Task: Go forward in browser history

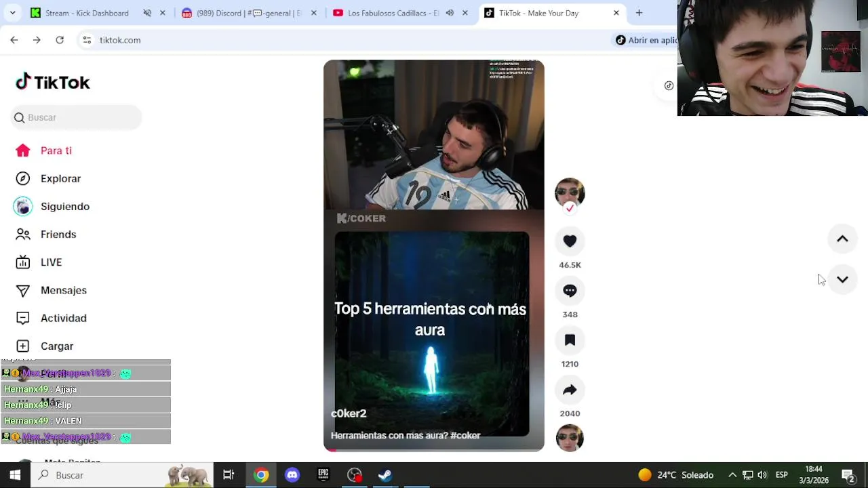Action: (x=37, y=40)
